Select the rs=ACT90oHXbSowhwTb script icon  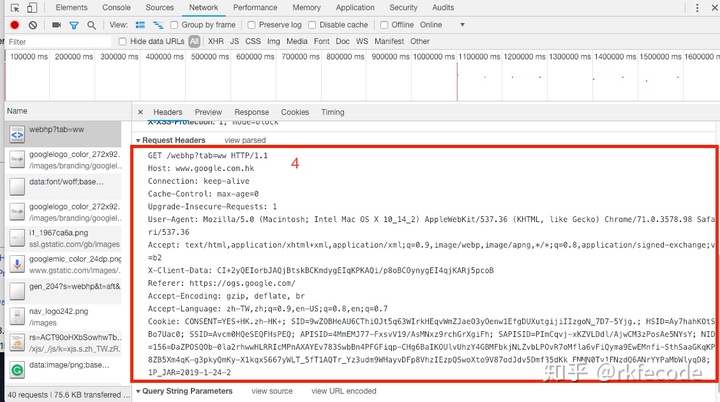[17, 343]
